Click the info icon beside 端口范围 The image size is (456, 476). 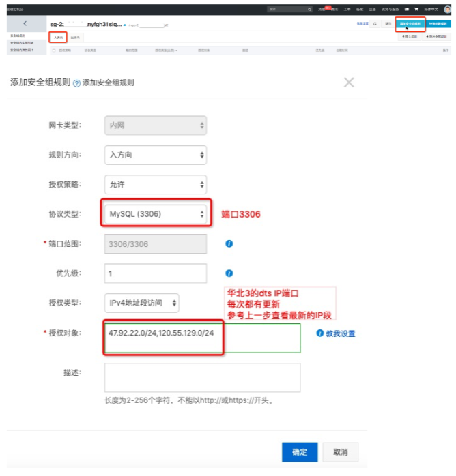click(x=229, y=243)
